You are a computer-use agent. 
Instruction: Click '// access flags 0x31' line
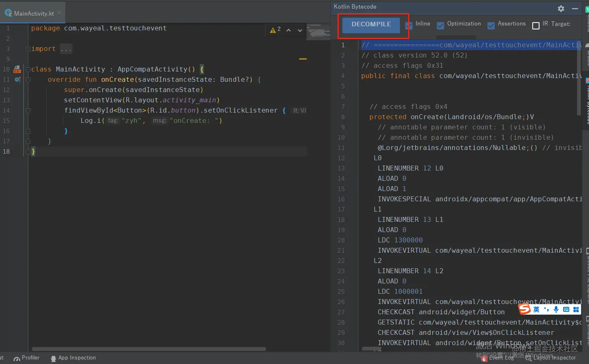pyautogui.click(x=402, y=65)
